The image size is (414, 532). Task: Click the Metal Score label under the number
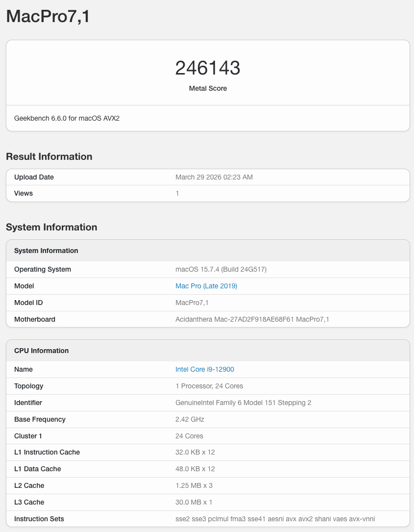[208, 88]
